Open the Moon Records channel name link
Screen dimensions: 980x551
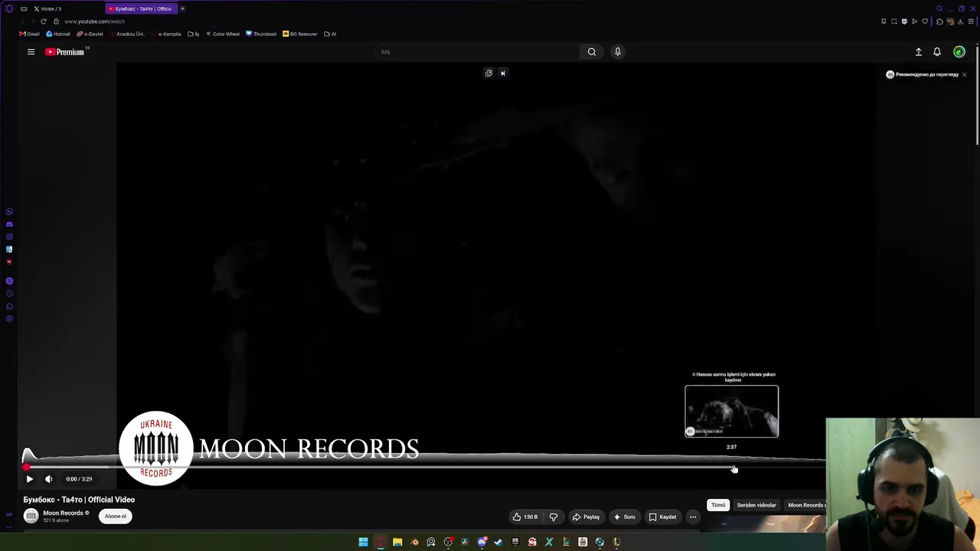click(63, 513)
